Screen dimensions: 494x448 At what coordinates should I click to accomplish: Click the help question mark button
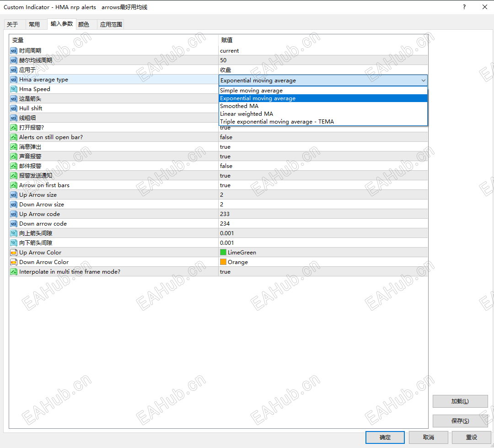(x=464, y=7)
